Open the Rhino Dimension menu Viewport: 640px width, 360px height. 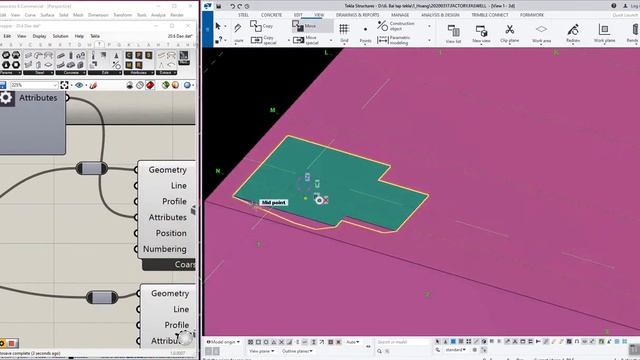tap(98, 15)
